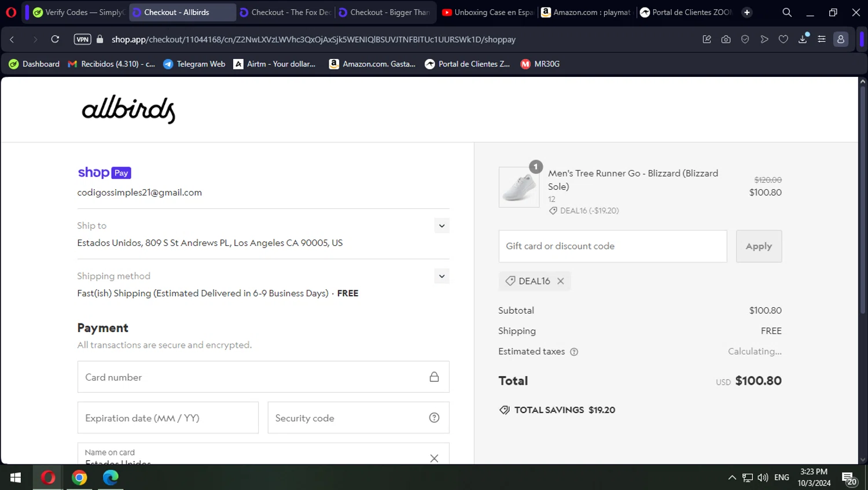The height and width of the screenshot is (490, 868).
Task: Switch to the Portal de Clientes ZOOM tab
Action: point(686,12)
